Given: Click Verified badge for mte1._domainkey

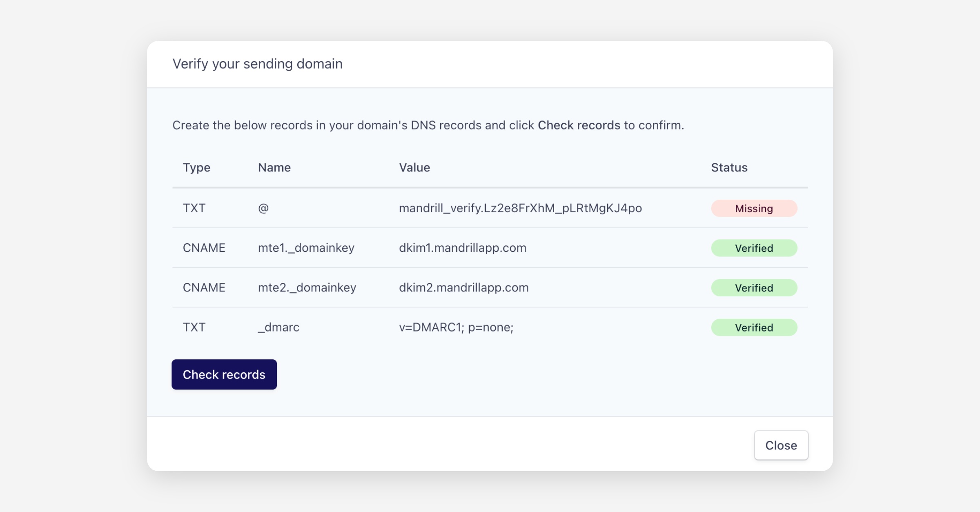Looking at the screenshot, I should (754, 248).
